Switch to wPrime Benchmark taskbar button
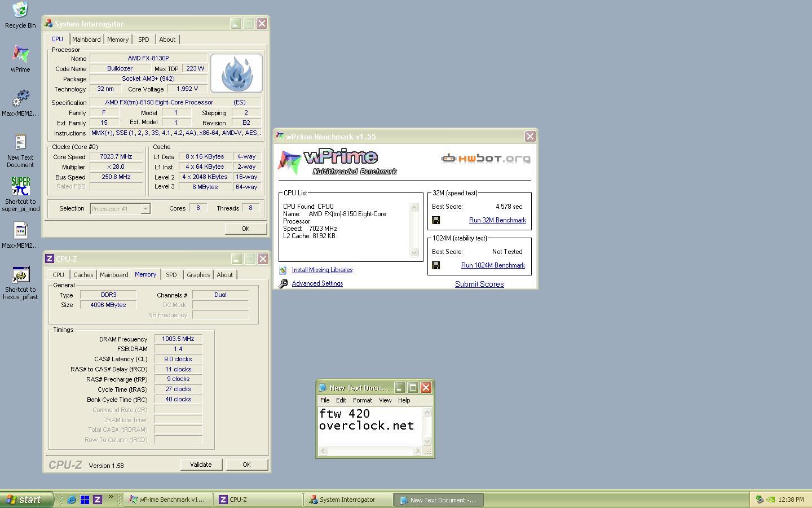812x508 pixels. point(168,500)
